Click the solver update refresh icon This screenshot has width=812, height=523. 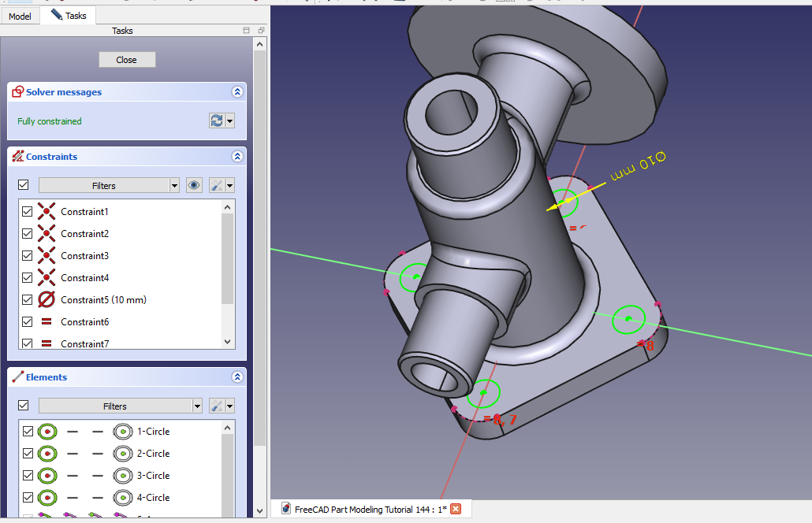click(216, 121)
